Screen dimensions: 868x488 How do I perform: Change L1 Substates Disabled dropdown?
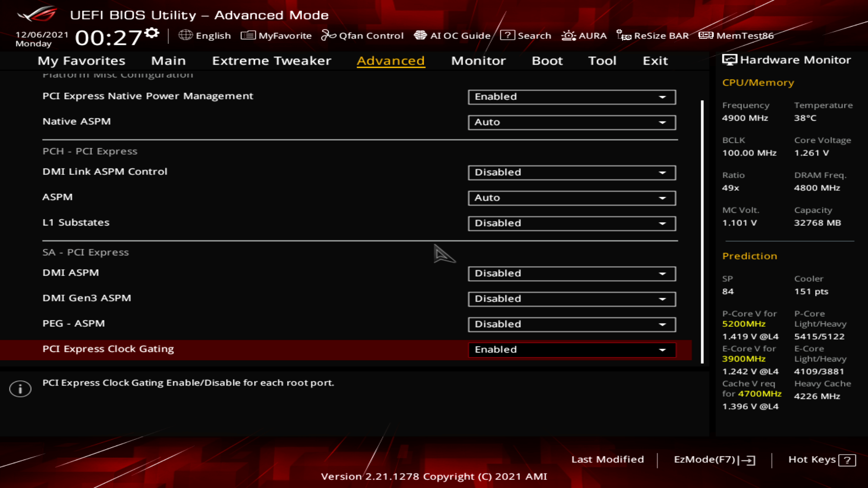coord(572,223)
